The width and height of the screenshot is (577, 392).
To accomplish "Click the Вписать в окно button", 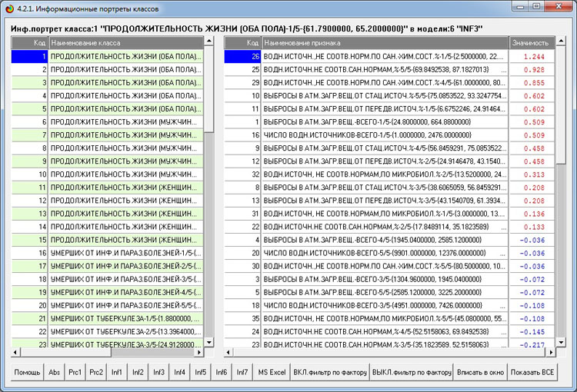I will tap(480, 372).
